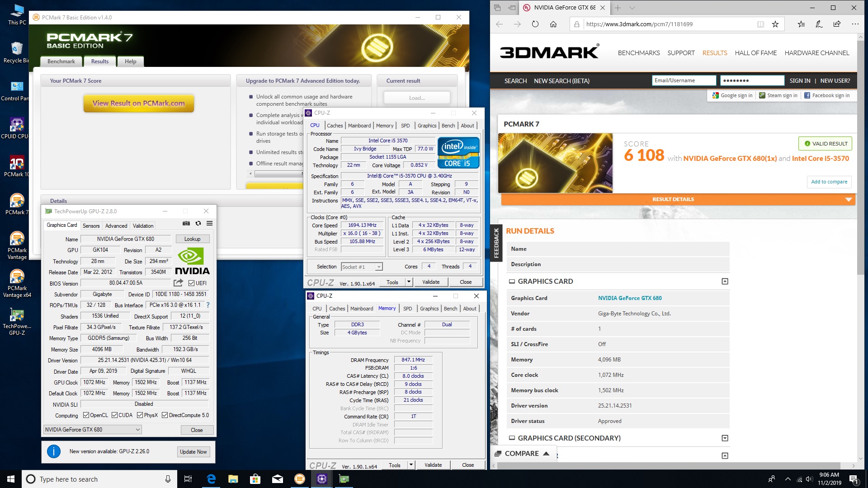Image resolution: width=868 pixels, height=488 pixels.
Task: Open reading view icon in address bar
Action: (x=760, y=24)
